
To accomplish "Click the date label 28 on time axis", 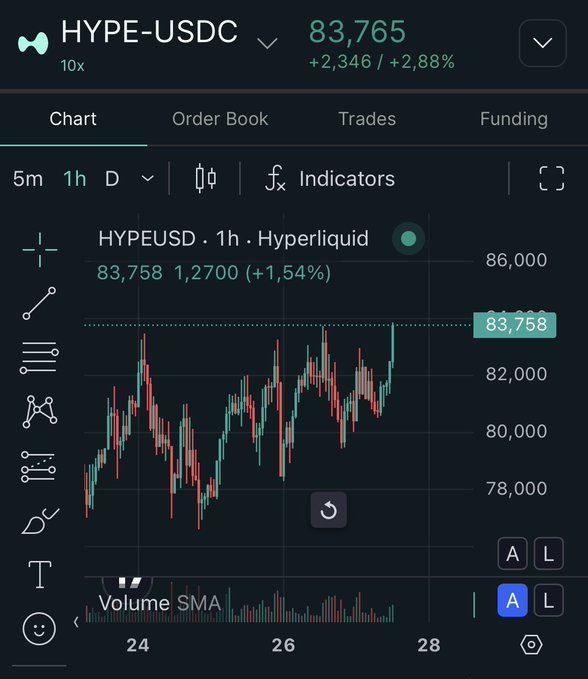I will tap(429, 645).
